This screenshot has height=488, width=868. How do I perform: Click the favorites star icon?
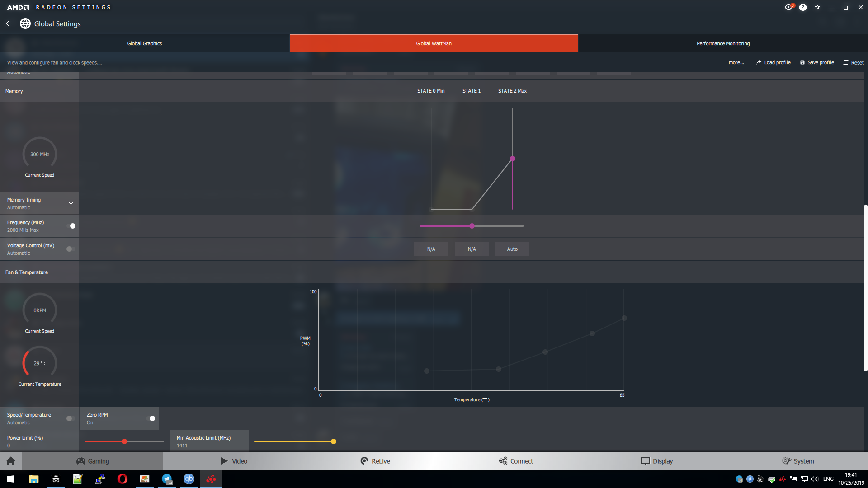tap(817, 7)
